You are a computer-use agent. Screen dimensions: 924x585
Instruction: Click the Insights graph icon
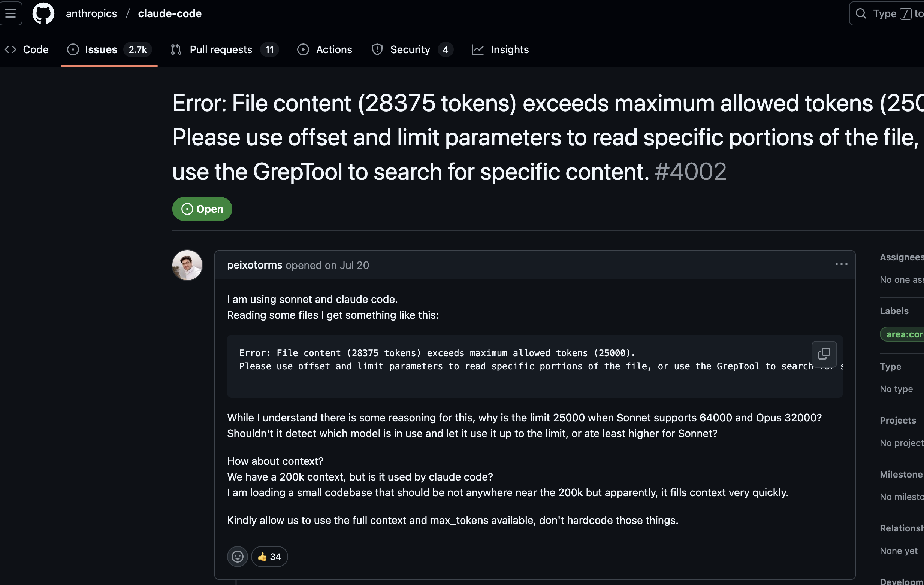point(477,49)
